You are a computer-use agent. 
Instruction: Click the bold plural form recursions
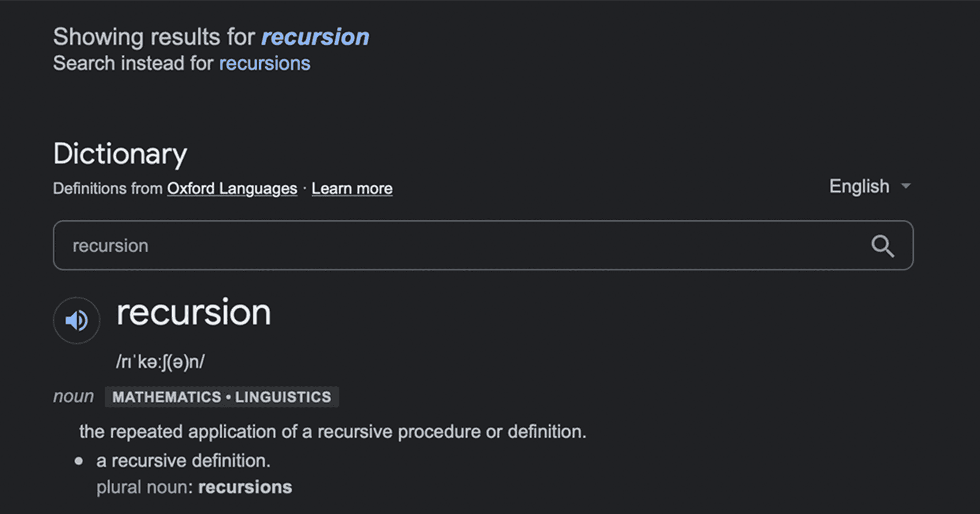pos(245,488)
